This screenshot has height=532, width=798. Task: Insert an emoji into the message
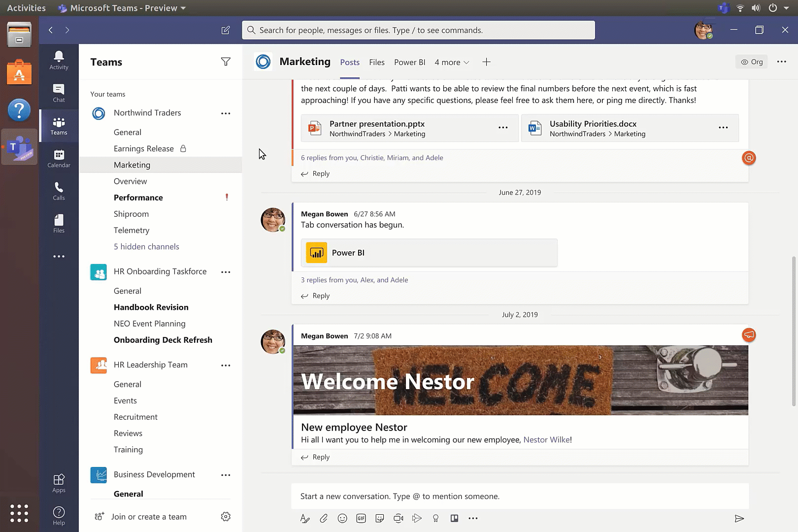pyautogui.click(x=342, y=518)
